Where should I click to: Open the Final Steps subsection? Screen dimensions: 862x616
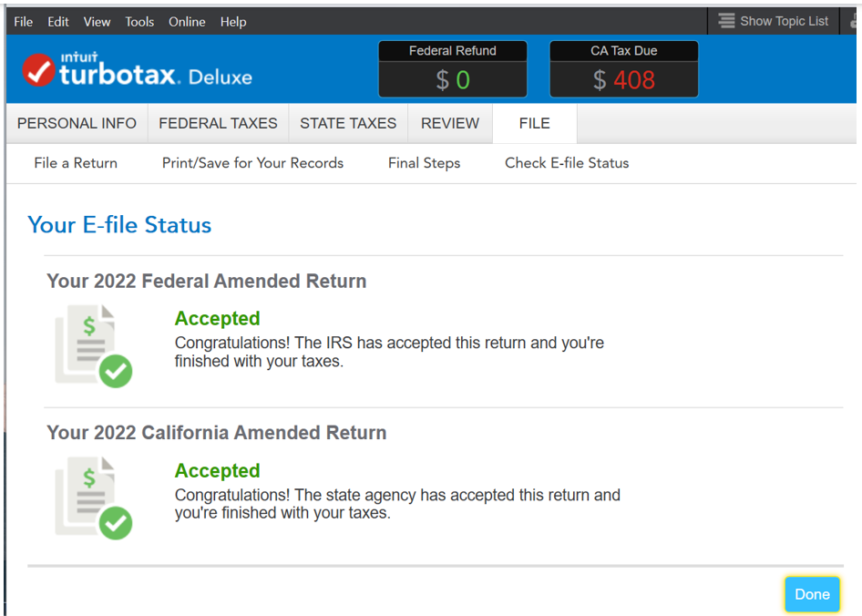point(425,163)
